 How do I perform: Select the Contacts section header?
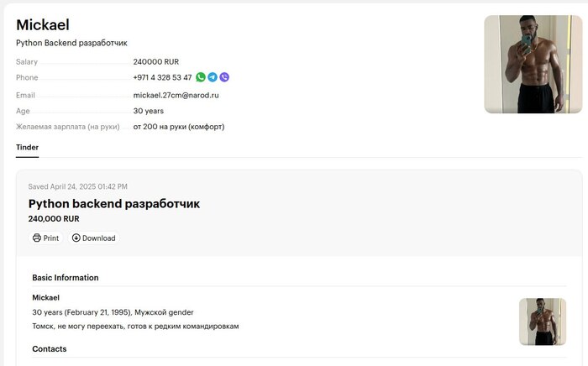coord(50,348)
